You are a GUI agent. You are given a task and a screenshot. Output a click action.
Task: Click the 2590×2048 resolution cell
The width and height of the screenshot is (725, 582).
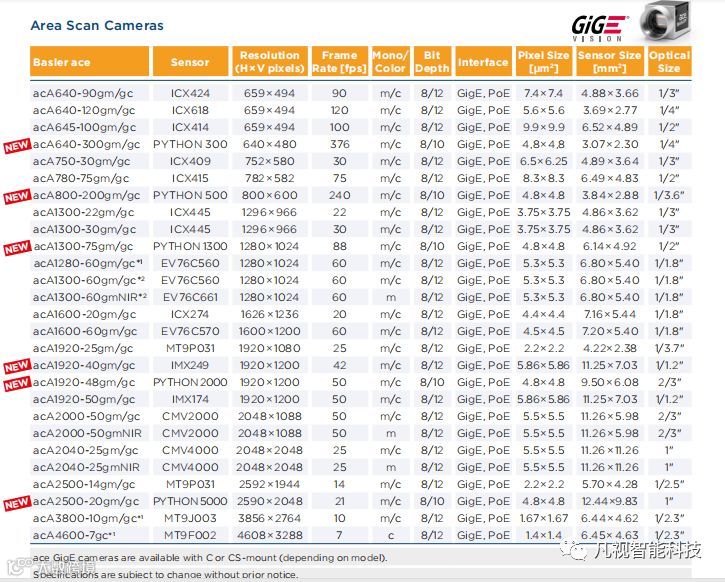point(270,502)
